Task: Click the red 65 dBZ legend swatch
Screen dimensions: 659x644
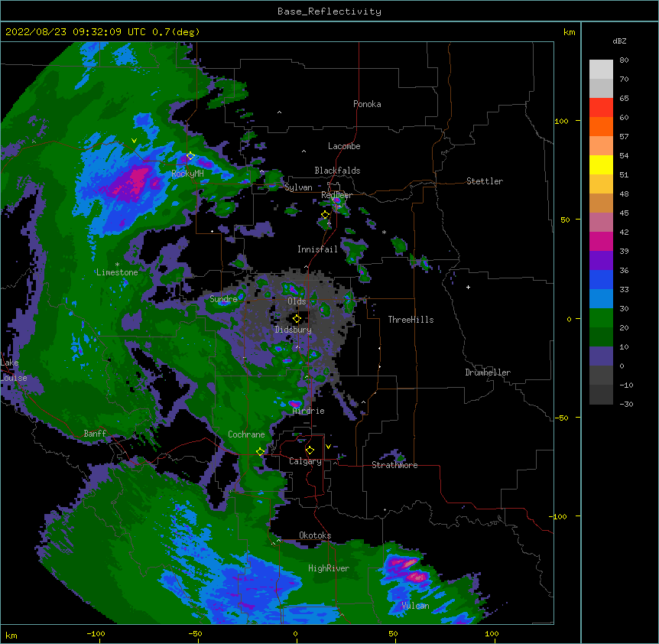Action: pos(601,107)
